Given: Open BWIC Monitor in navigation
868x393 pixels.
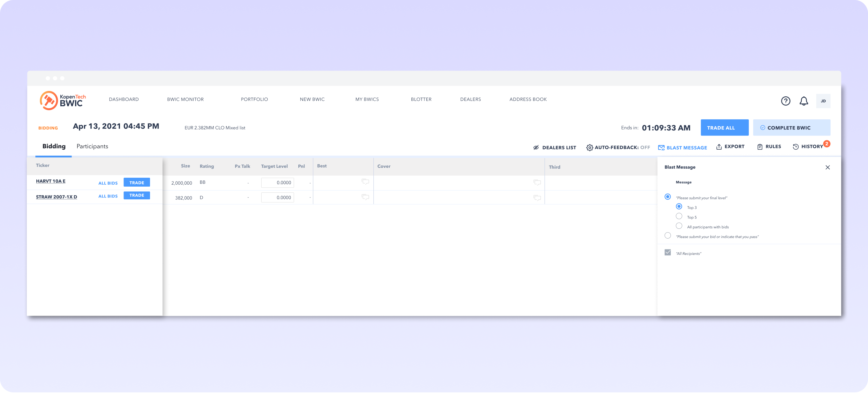Looking at the screenshot, I should point(185,99).
